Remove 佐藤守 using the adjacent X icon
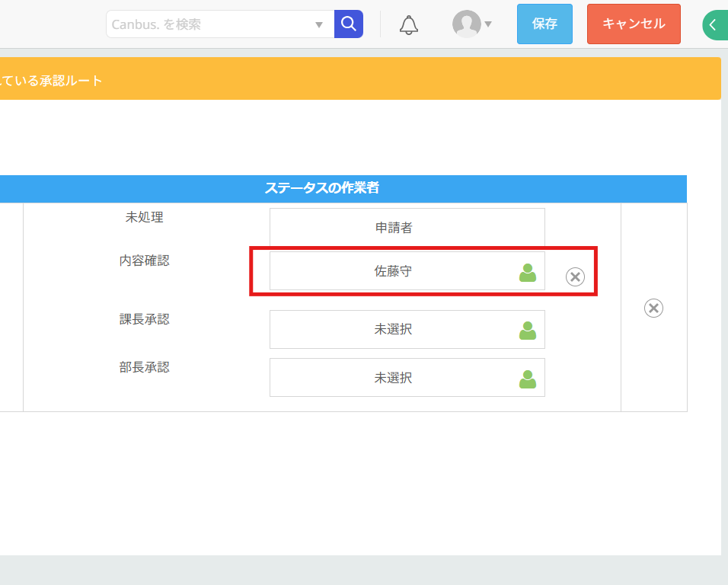 pos(575,277)
